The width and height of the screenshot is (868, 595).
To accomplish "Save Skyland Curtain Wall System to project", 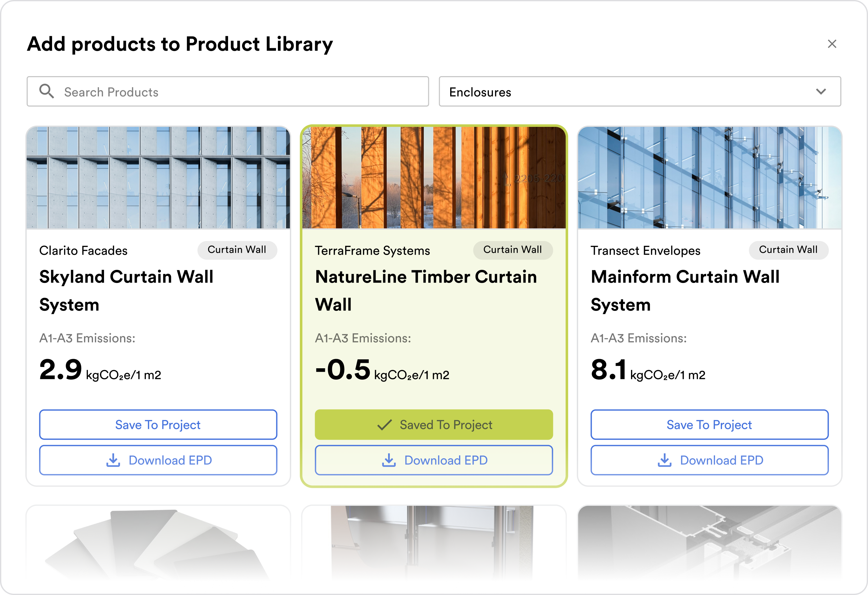I will click(158, 425).
